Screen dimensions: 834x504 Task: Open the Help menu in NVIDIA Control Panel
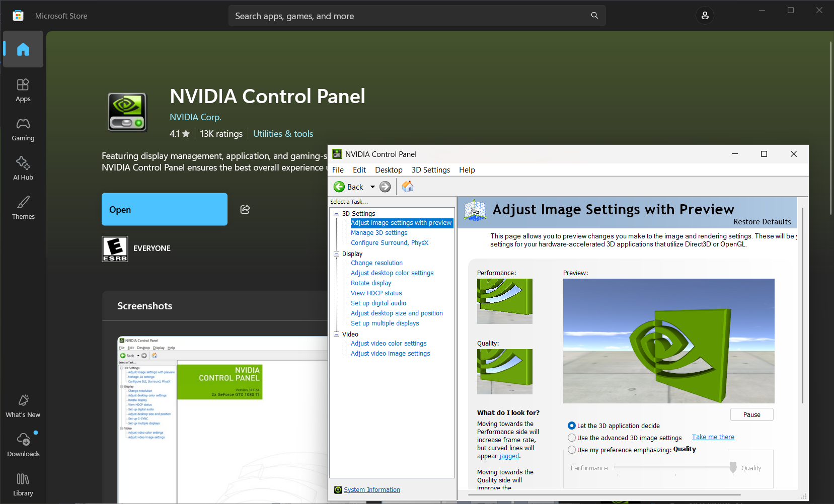click(x=467, y=170)
